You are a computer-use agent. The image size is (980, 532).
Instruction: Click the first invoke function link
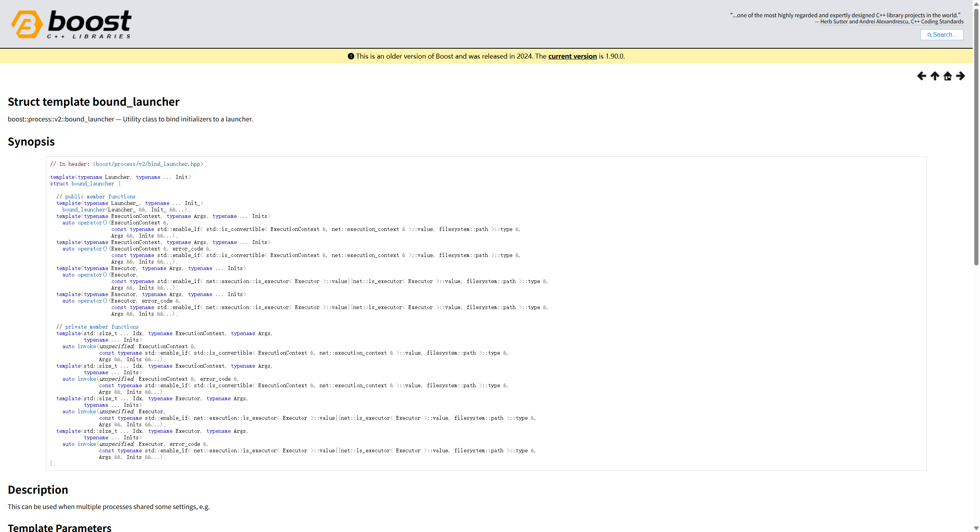coord(87,346)
